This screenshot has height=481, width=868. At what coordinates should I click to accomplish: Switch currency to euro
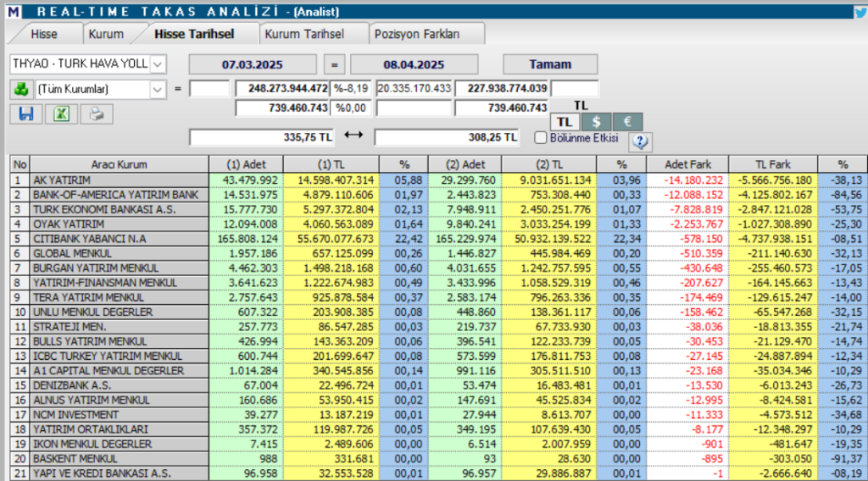(x=626, y=121)
